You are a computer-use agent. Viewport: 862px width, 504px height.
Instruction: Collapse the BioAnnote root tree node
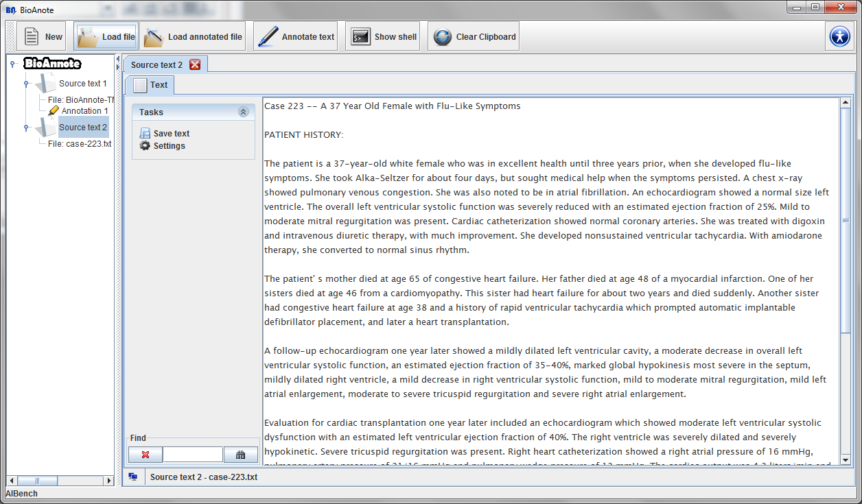coord(12,64)
